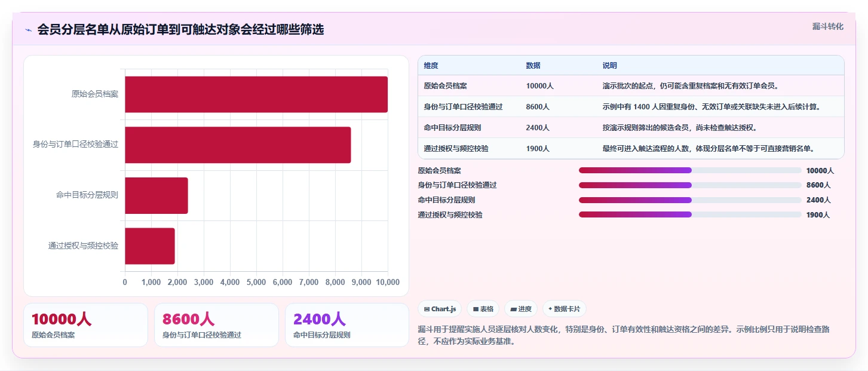Open the 8600人 data card
This screenshot has width=868, height=371.
point(216,325)
